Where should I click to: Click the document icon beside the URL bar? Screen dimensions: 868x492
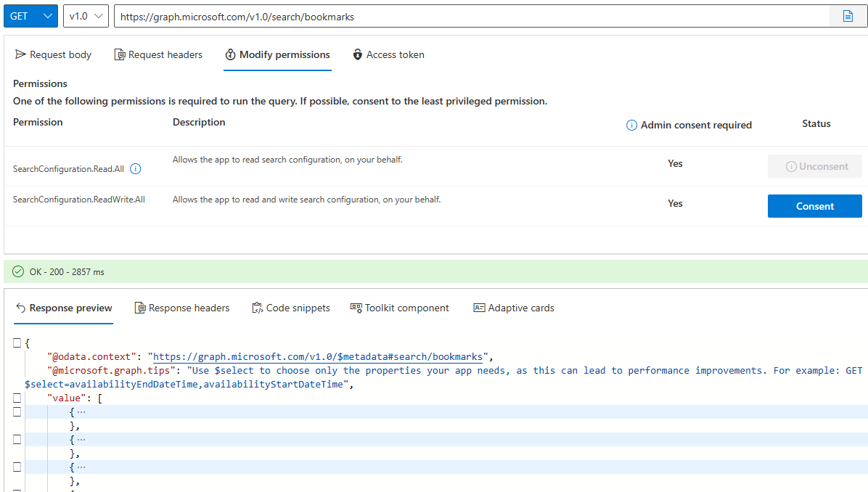tap(848, 15)
